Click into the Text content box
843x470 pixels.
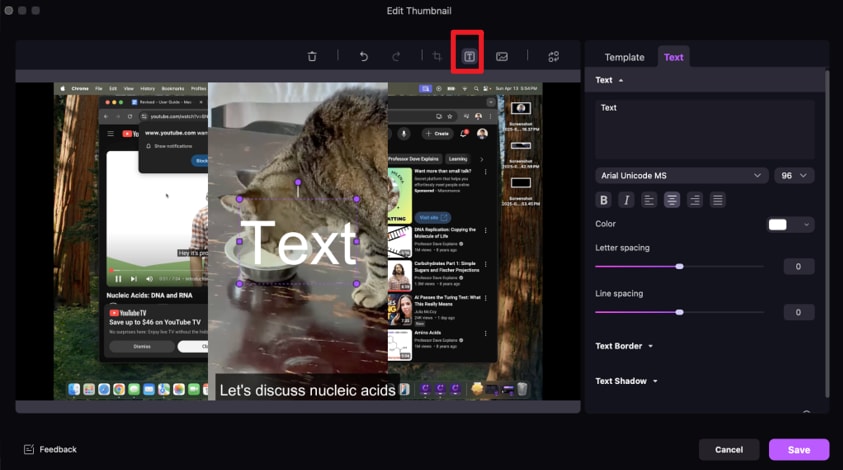tap(704, 130)
